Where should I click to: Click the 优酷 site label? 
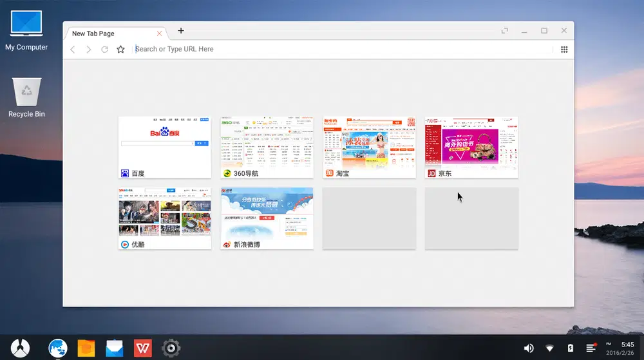[x=138, y=245]
